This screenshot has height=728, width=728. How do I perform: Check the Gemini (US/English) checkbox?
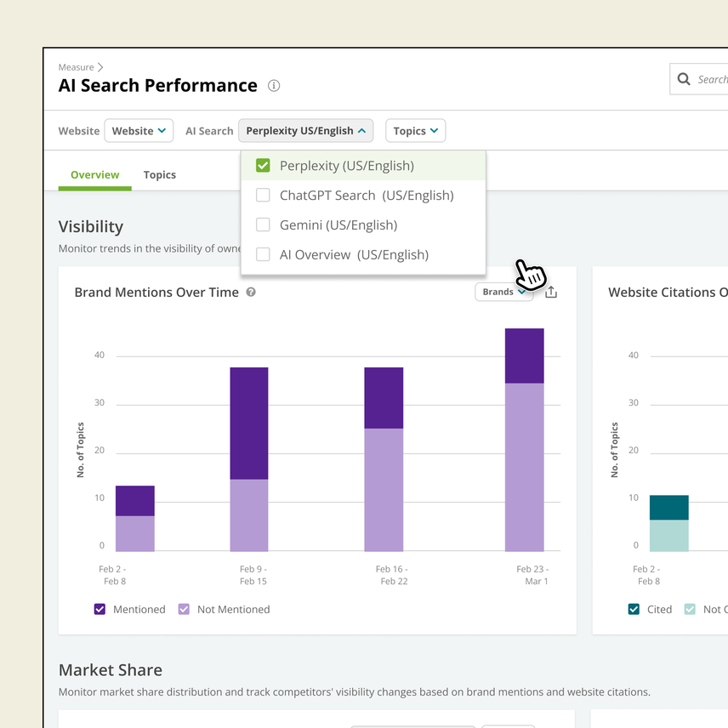[263, 225]
